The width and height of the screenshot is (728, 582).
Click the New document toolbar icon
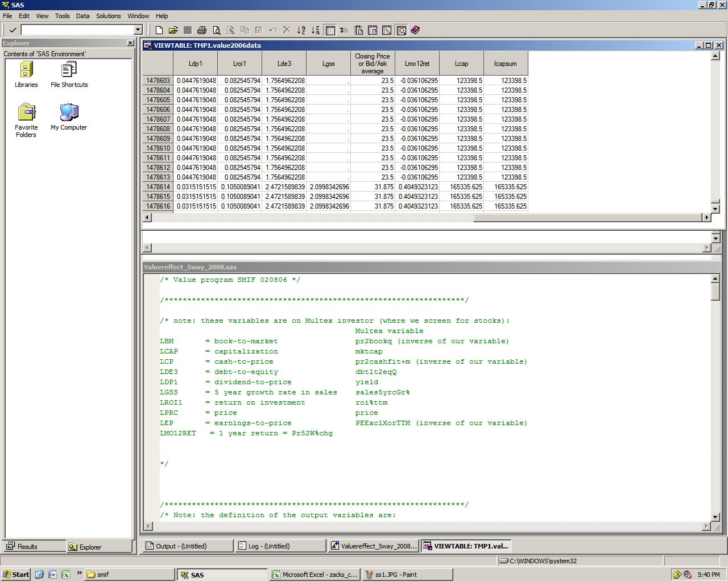click(159, 30)
